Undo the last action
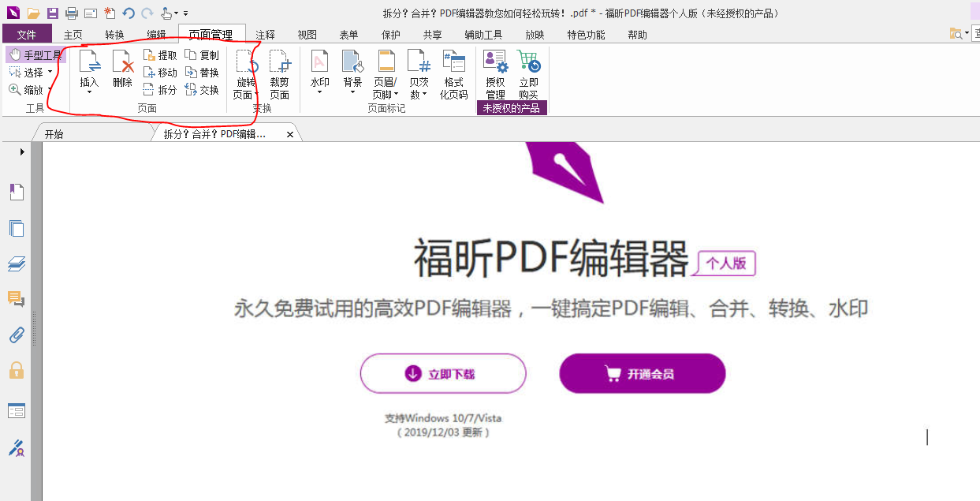The width and height of the screenshot is (980, 501). click(129, 13)
